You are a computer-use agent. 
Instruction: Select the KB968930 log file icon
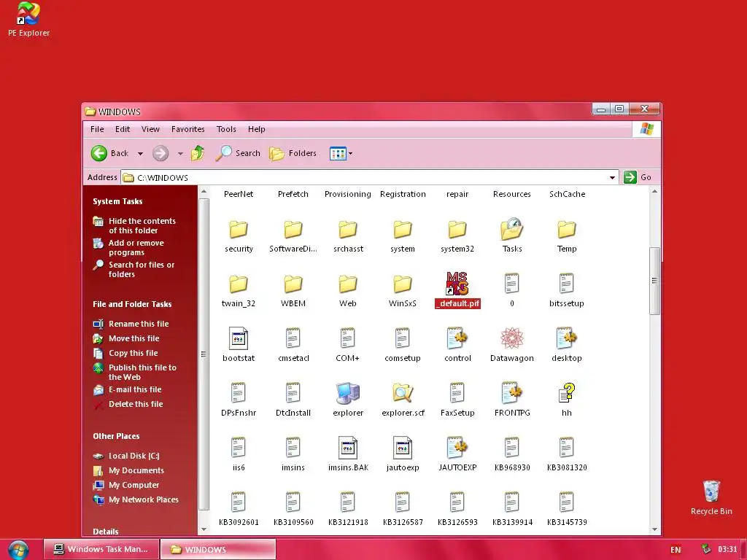[x=512, y=448]
